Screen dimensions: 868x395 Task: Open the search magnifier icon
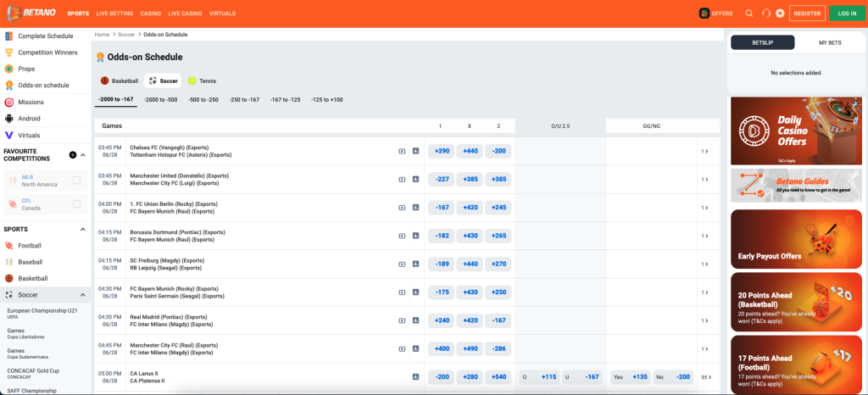[749, 14]
